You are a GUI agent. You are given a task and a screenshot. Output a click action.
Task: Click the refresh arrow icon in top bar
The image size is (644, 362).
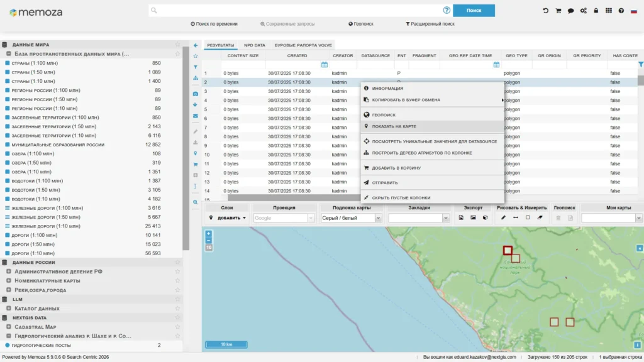coord(545,11)
